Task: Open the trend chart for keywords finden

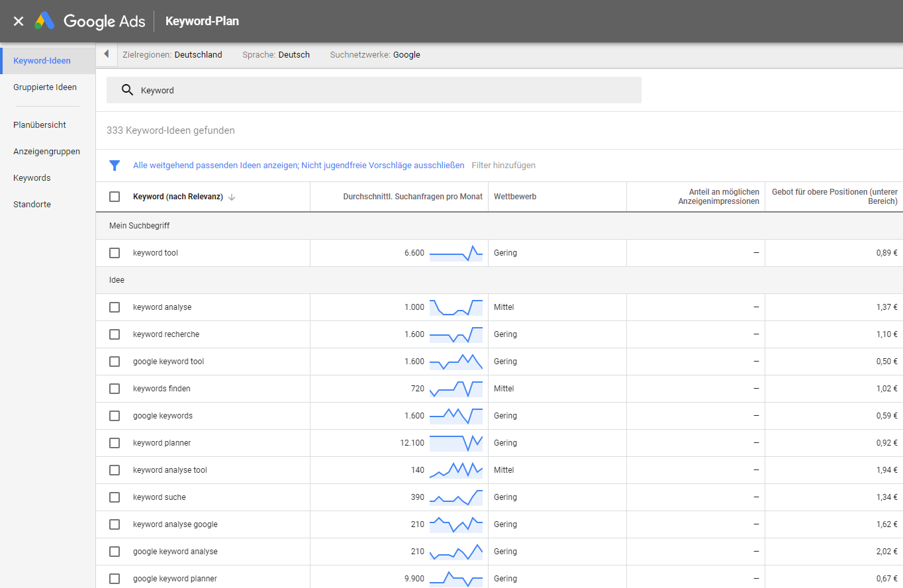Action: tap(456, 389)
